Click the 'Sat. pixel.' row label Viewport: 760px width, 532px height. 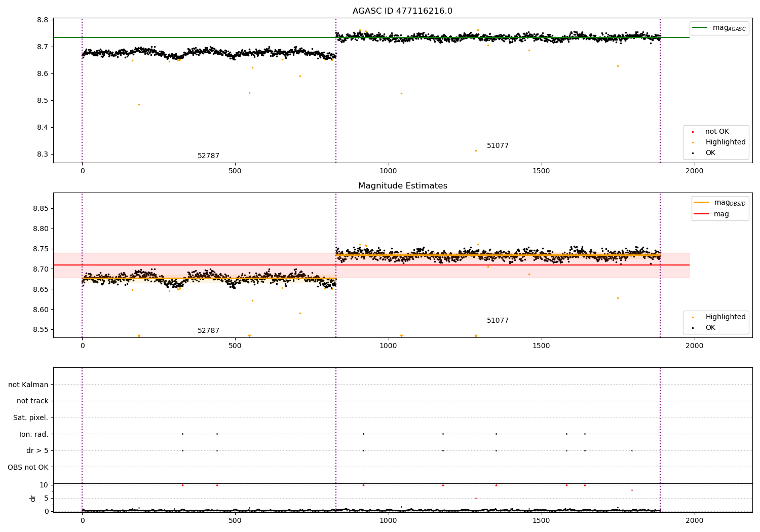30,417
